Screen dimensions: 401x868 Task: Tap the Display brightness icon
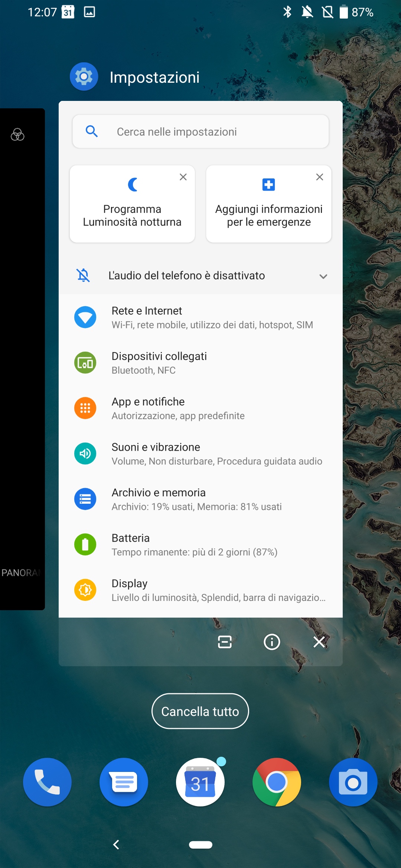coord(85,590)
